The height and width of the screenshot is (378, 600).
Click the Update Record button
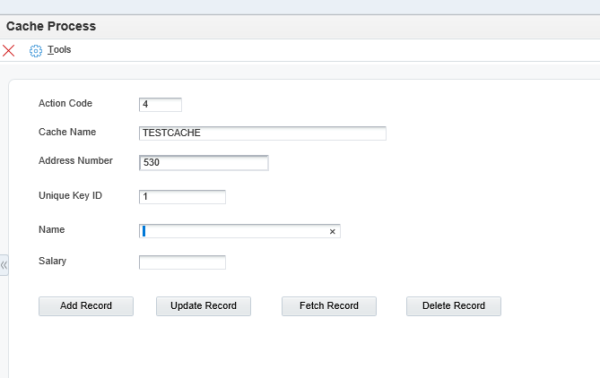pyautogui.click(x=204, y=306)
